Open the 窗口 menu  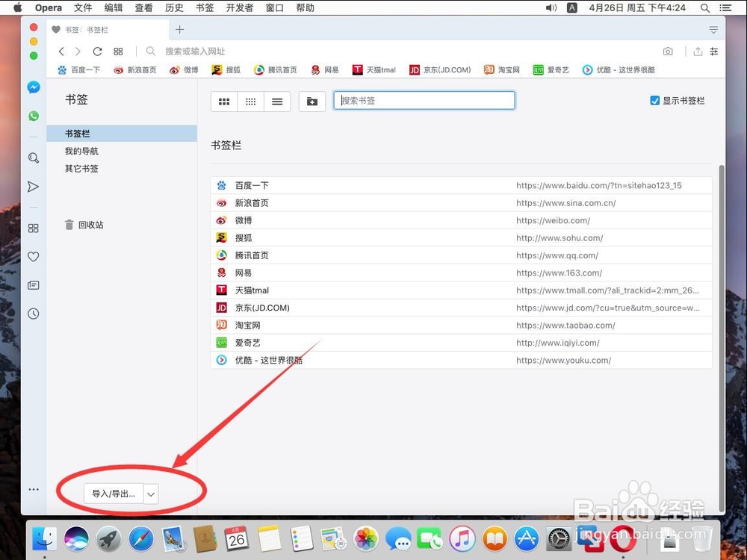click(x=274, y=7)
